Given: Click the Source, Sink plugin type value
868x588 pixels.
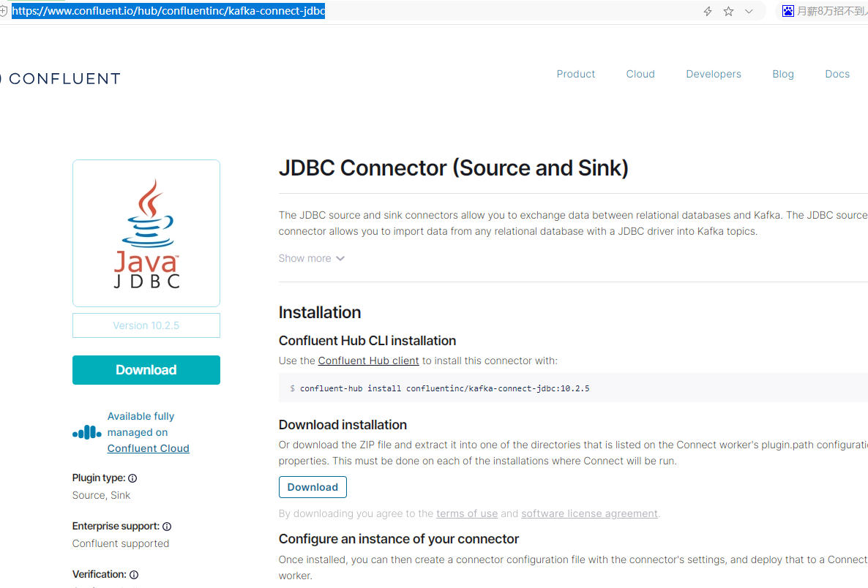Looking at the screenshot, I should point(101,496).
